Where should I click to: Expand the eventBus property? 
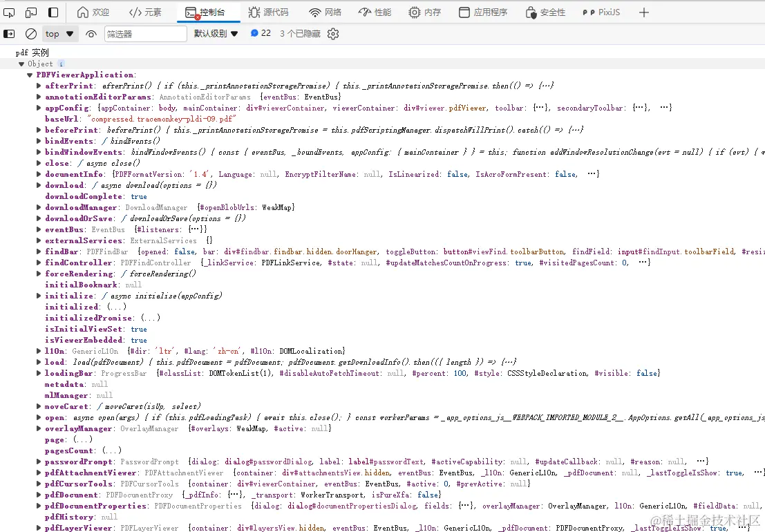[39, 229]
